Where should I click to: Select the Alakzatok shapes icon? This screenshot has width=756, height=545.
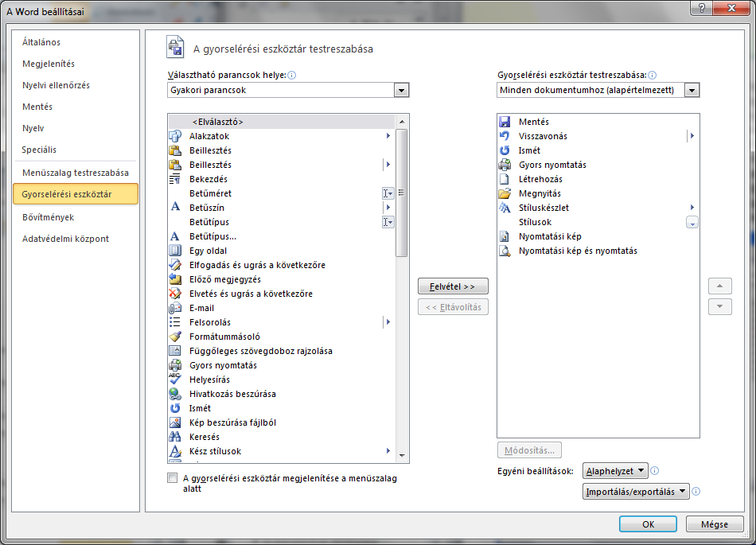point(175,136)
